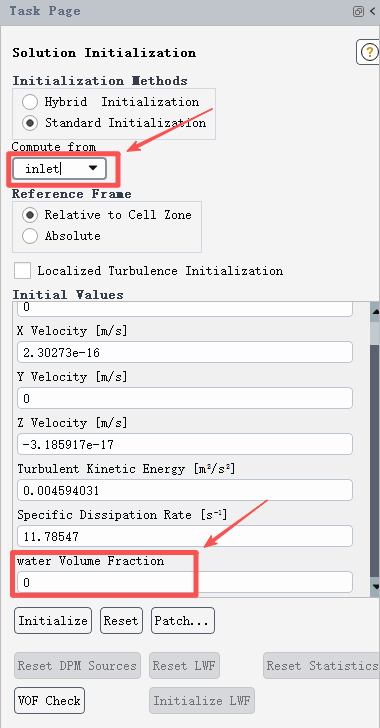380x728 pixels.
Task: Click the Task Page title text
Action: click(x=45, y=11)
